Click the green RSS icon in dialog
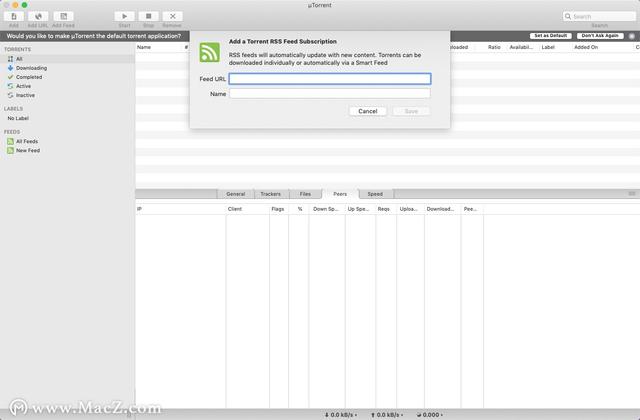This screenshot has height=420, width=640. click(x=210, y=52)
